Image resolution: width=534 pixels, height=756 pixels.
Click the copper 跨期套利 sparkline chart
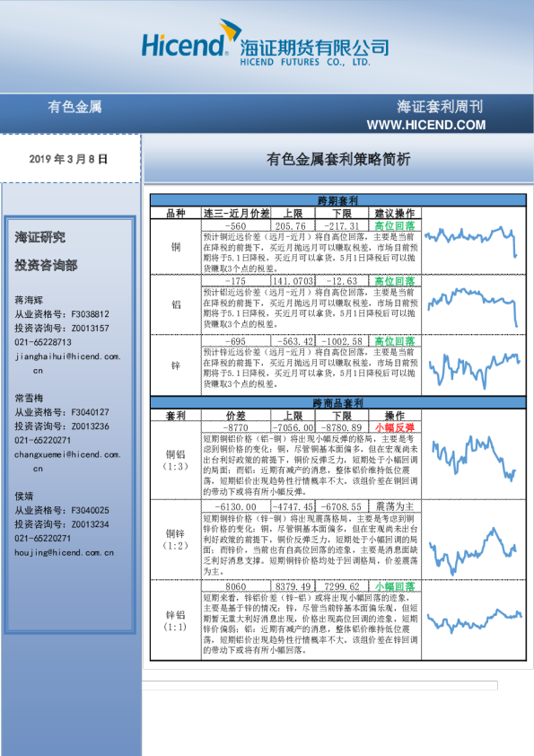[x=472, y=241]
